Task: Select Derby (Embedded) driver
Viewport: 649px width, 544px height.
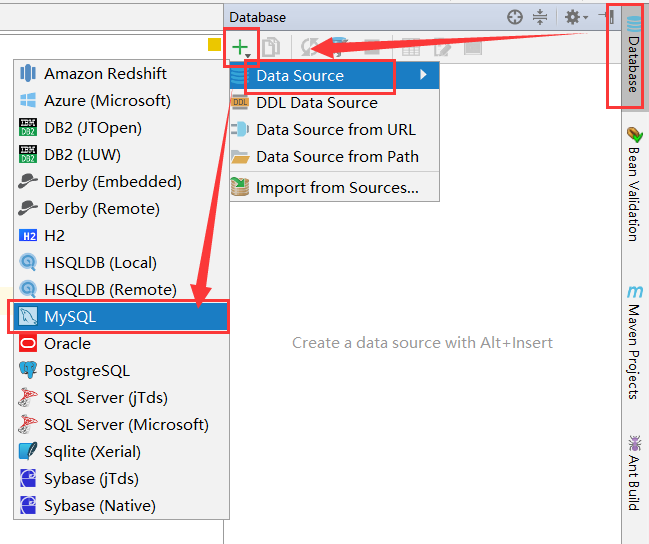Action: [121, 182]
